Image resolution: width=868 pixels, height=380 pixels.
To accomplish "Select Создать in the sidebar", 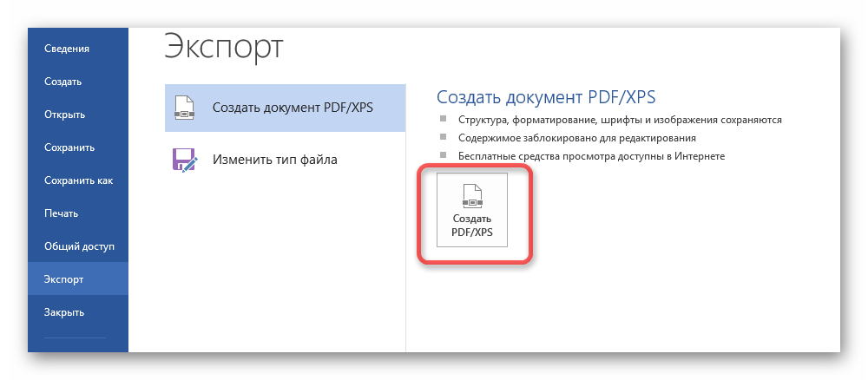I will (x=78, y=82).
